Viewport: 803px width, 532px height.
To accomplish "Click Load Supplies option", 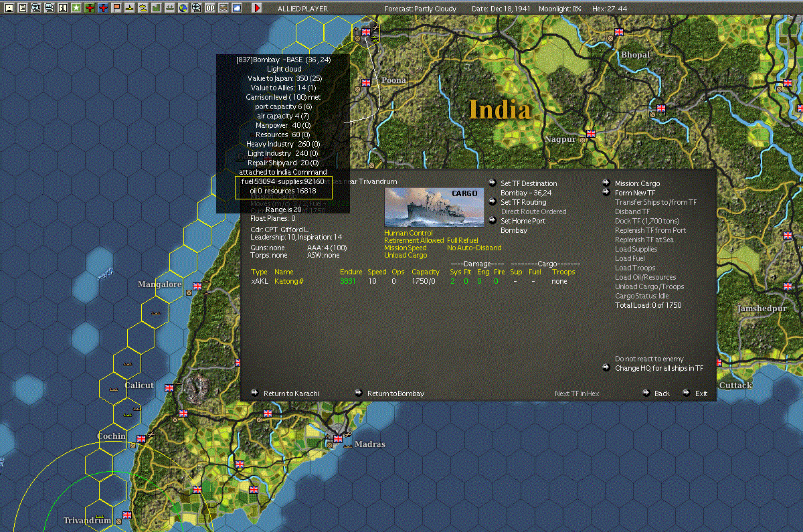I will tap(636, 249).
